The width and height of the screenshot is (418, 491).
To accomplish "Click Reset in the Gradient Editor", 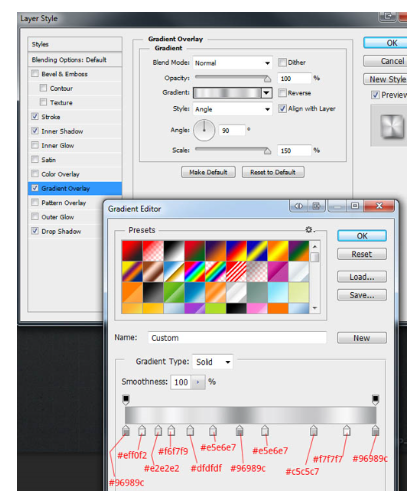I will (x=362, y=254).
